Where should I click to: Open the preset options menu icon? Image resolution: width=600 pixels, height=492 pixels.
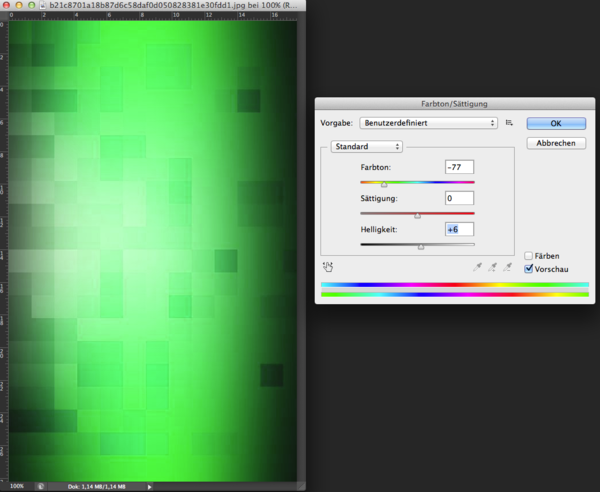(509, 123)
